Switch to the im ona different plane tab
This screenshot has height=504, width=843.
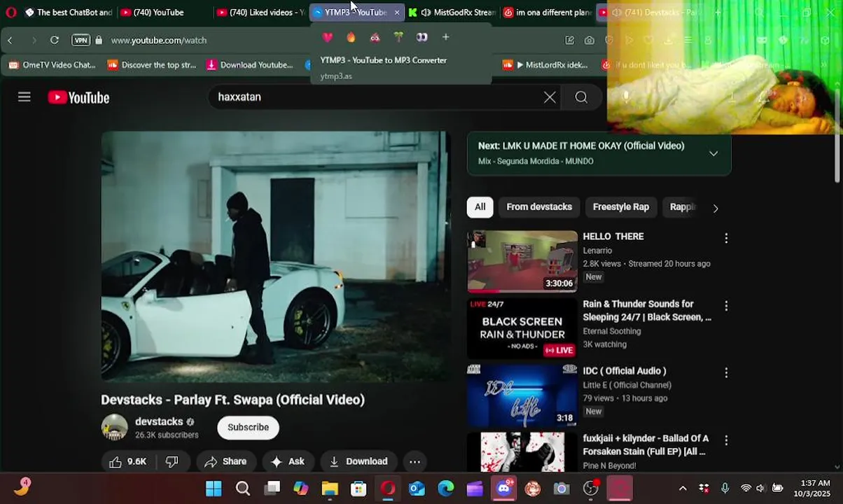[547, 12]
